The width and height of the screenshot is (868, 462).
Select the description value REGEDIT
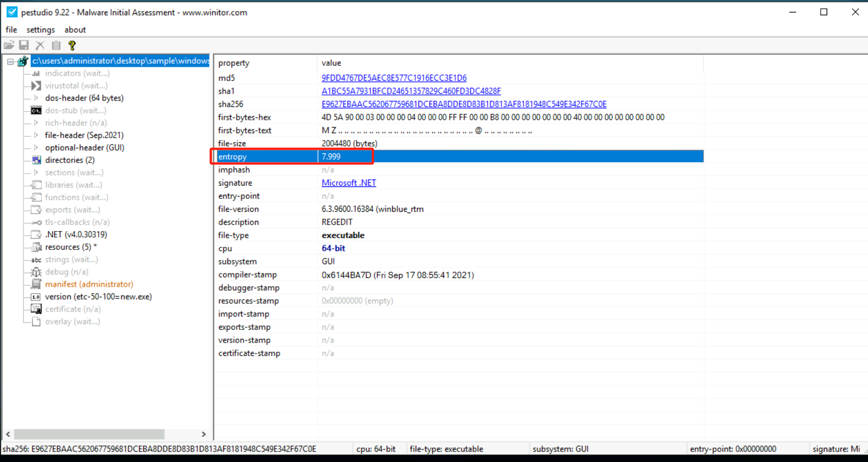[337, 222]
